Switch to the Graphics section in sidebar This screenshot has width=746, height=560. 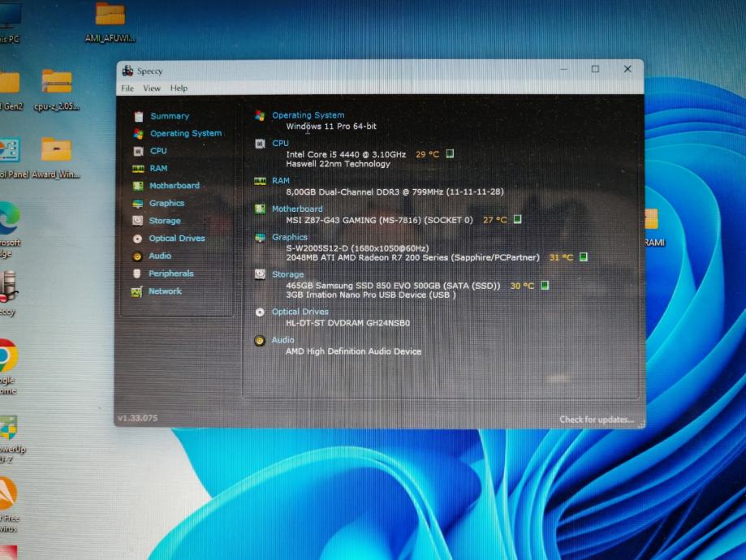166,204
